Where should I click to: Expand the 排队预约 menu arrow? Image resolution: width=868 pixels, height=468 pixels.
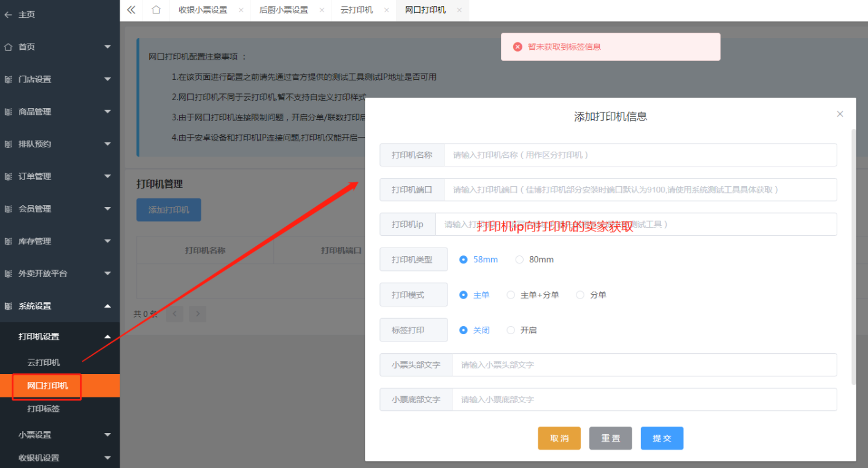pos(107,144)
